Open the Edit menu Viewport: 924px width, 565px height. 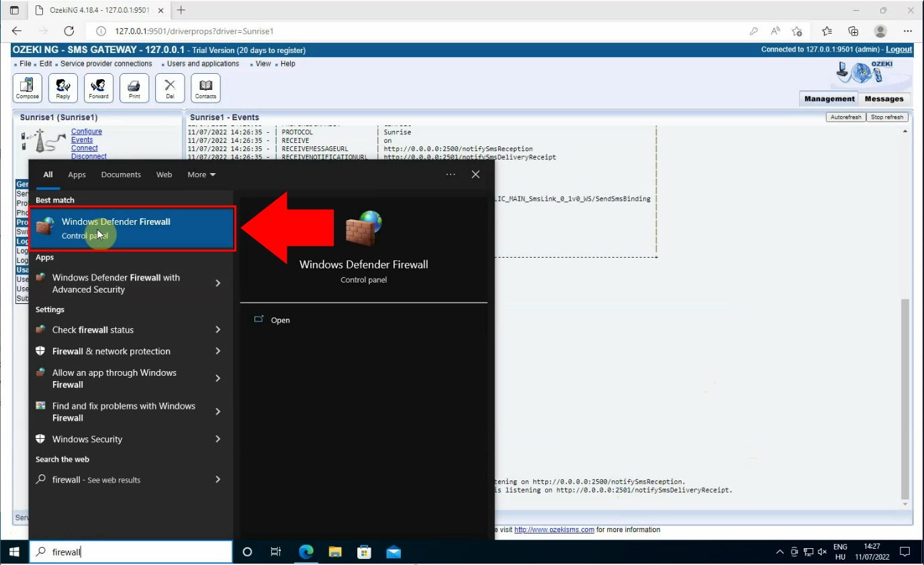(45, 64)
